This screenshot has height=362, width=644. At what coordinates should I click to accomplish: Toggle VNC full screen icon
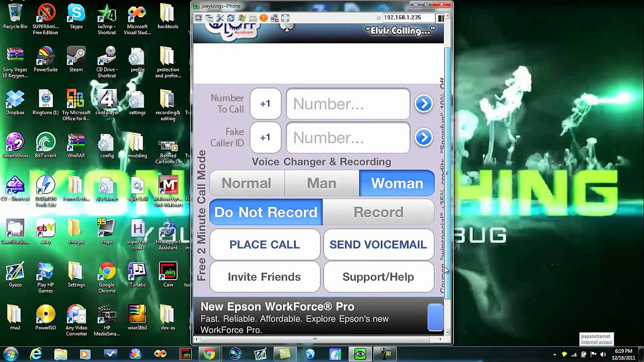(x=285, y=18)
